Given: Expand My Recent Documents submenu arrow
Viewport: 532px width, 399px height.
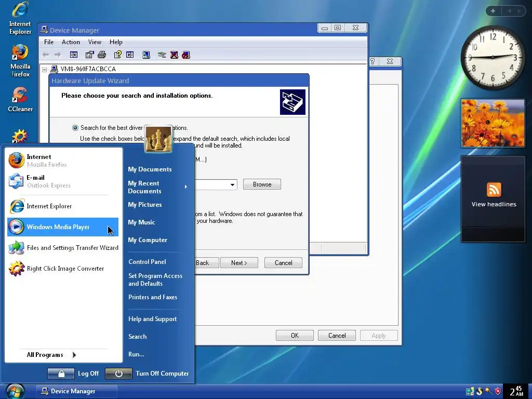Looking at the screenshot, I should pyautogui.click(x=186, y=187).
